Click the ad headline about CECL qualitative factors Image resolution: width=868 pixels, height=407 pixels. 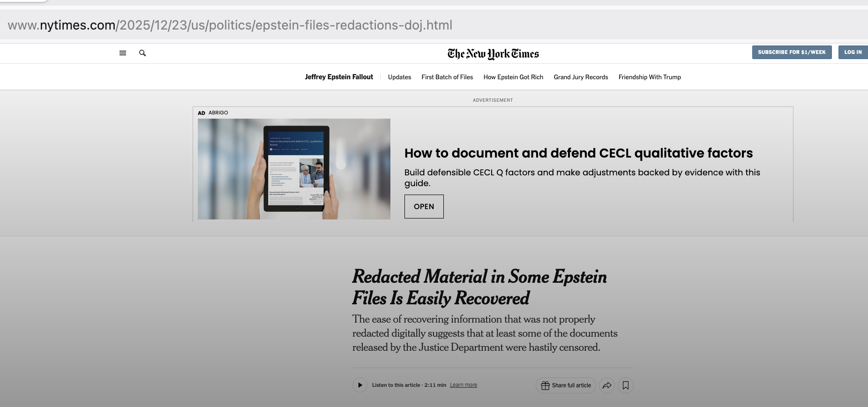[579, 153]
